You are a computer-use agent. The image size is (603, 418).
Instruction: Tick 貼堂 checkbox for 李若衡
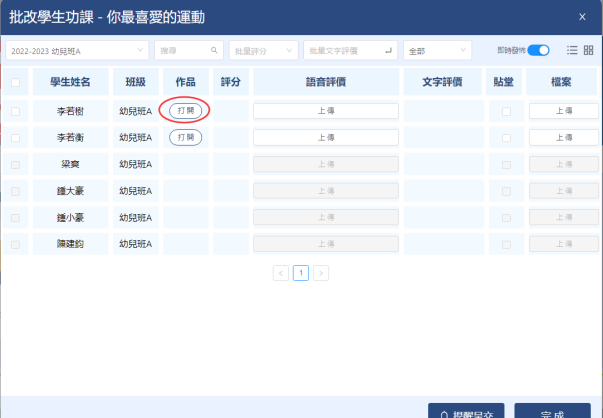[x=506, y=137]
